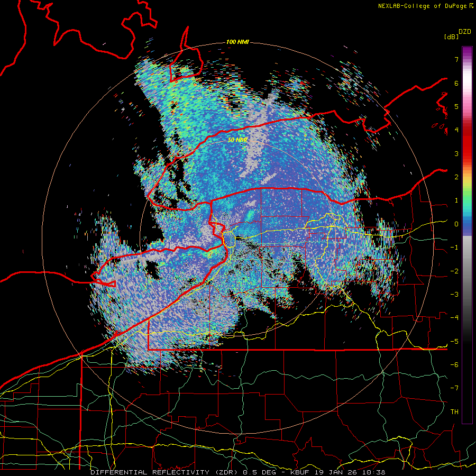
Task: Click the ZDR color bar legend
Action: click(x=467, y=235)
